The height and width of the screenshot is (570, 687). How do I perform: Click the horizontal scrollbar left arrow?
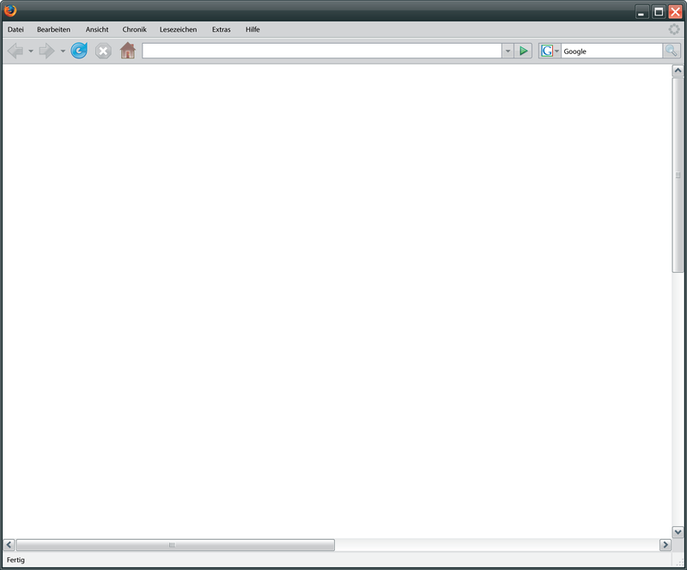click(x=9, y=545)
